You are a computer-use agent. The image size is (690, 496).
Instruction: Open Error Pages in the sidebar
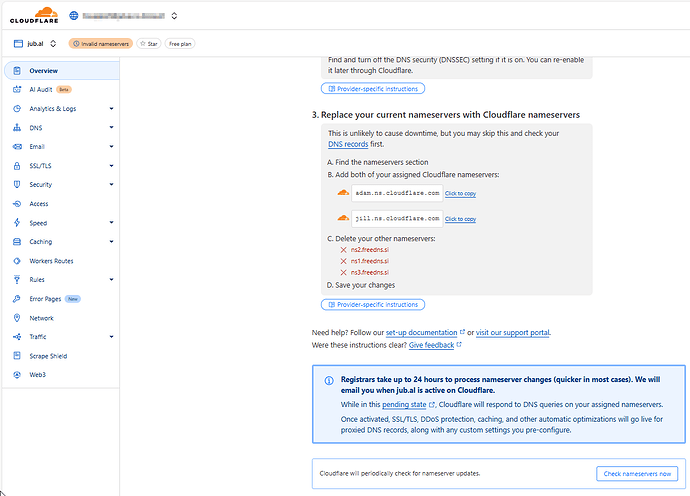(45, 299)
